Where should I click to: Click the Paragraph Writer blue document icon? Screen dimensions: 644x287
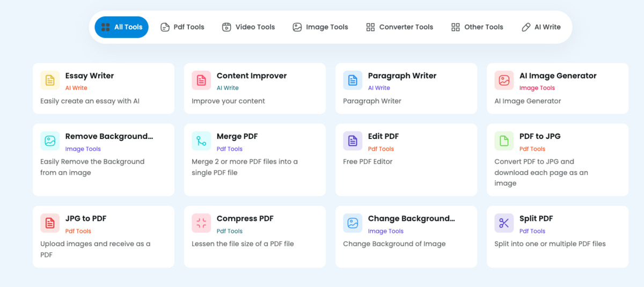point(353,80)
